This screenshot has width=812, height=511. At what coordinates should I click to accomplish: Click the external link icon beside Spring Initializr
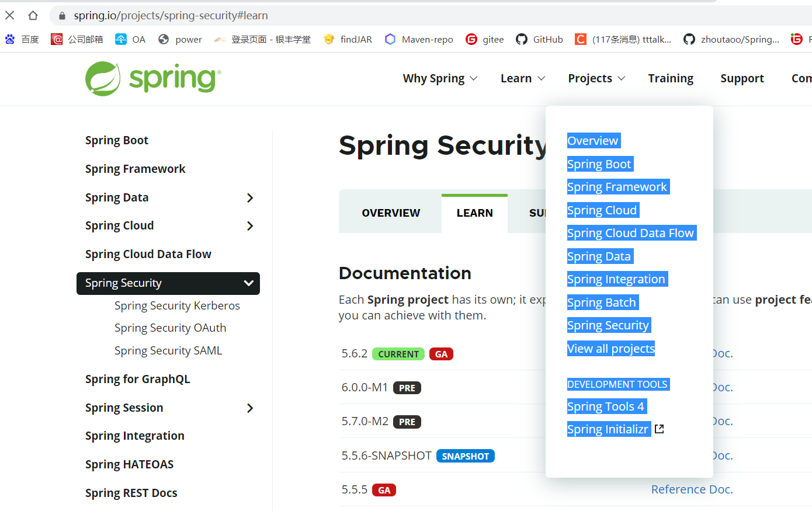click(660, 429)
